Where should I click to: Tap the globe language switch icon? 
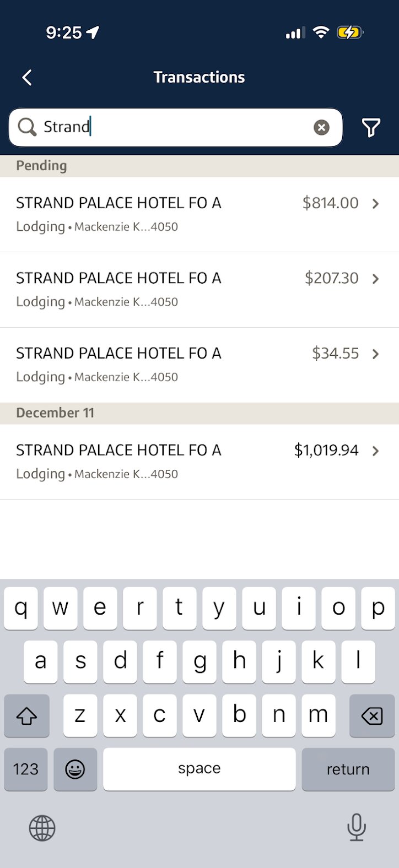tap(42, 828)
